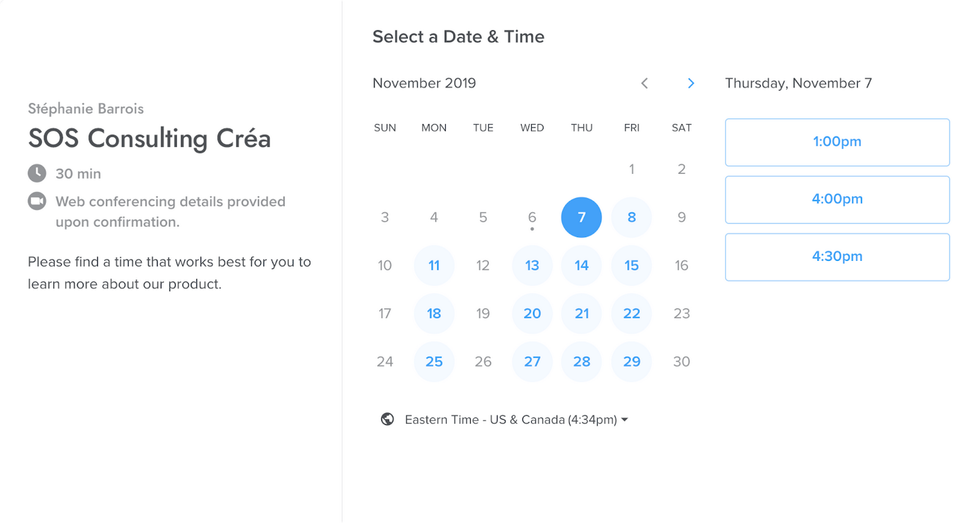The image size is (980, 523).
Task: Advance to next month with right chevron
Action: pyautogui.click(x=691, y=83)
